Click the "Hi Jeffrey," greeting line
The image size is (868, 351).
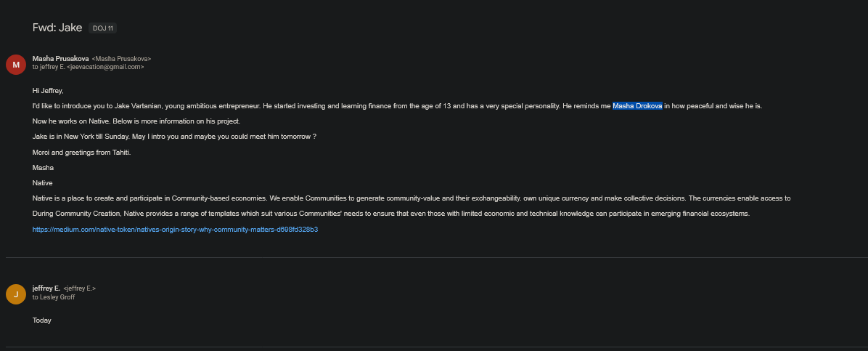tap(48, 91)
